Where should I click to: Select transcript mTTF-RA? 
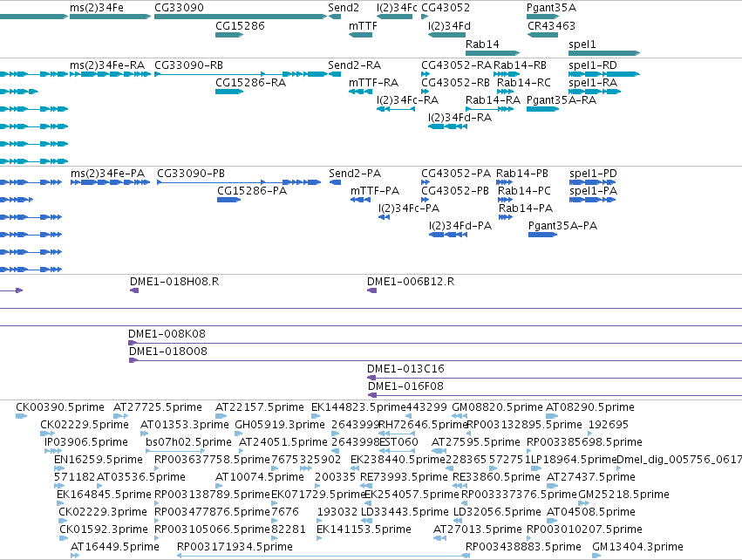click(x=373, y=83)
